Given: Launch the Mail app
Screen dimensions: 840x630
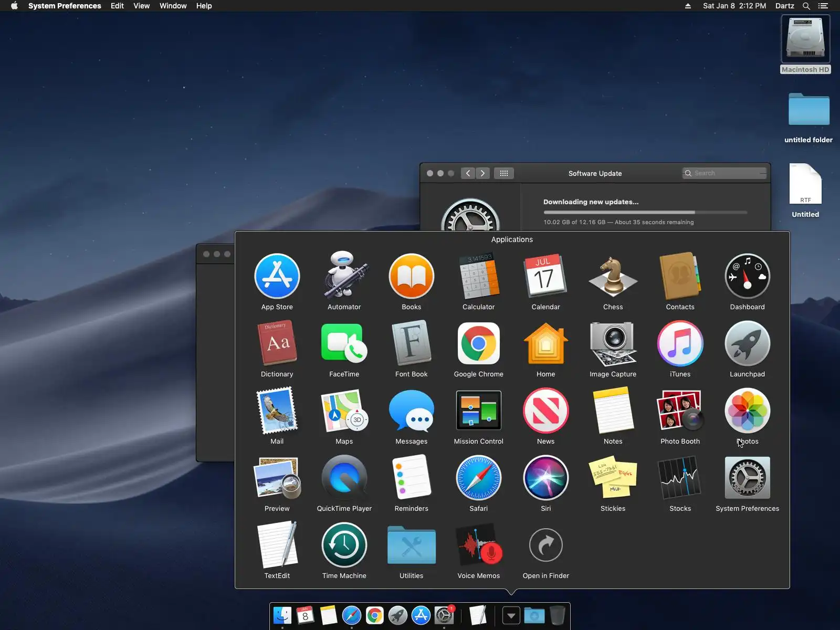Looking at the screenshot, I should point(277,411).
